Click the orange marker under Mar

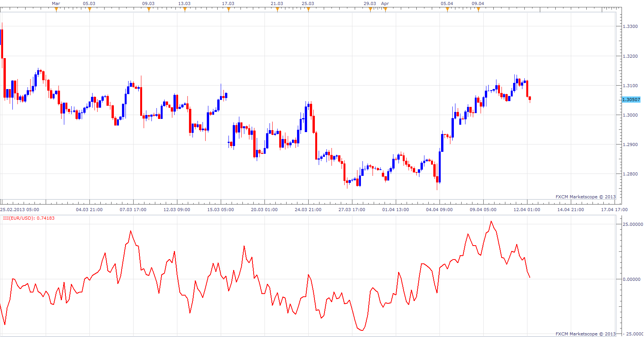point(56,10)
